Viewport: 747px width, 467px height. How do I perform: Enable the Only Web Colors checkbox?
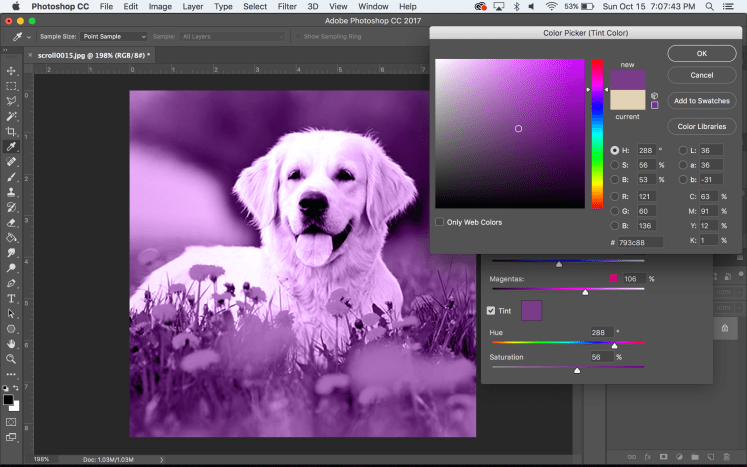point(440,222)
